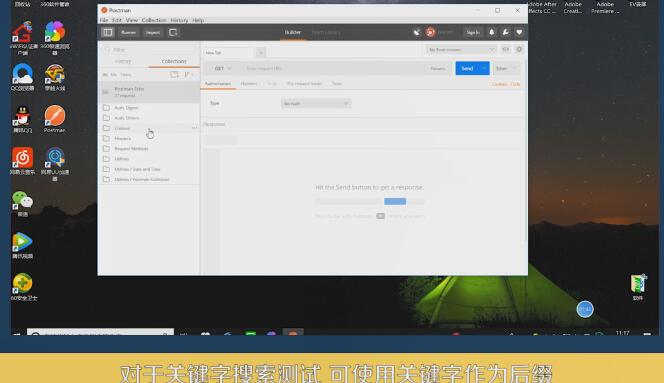Open the No Environment dropdown
Image resolution: width=664 pixels, height=383 pixels.
461,50
